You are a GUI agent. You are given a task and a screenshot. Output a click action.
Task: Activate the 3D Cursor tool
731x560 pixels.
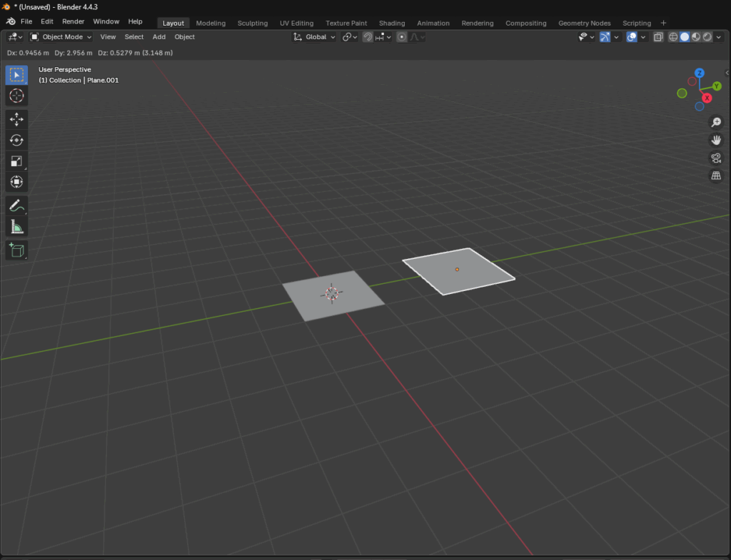[x=16, y=96]
